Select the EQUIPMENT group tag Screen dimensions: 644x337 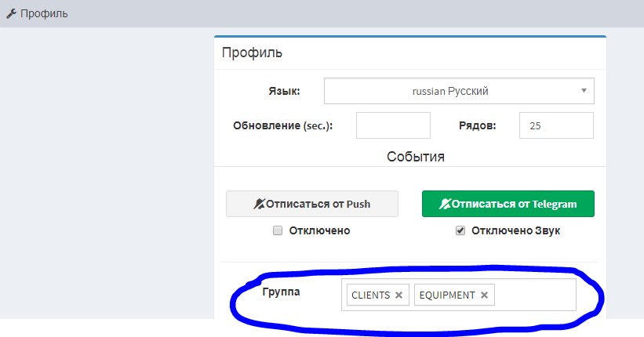(447, 295)
